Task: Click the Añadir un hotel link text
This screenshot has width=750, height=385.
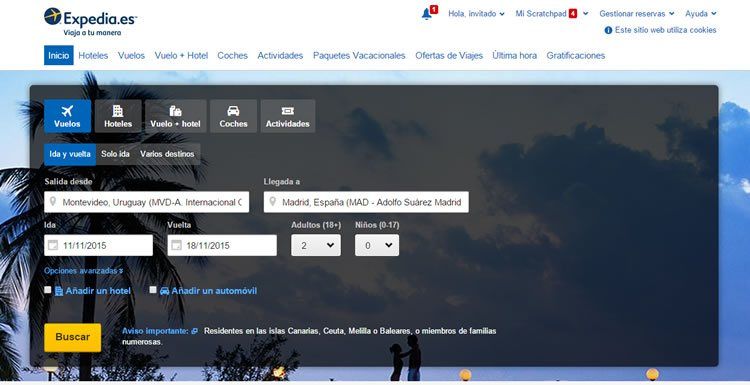Action: (98, 291)
